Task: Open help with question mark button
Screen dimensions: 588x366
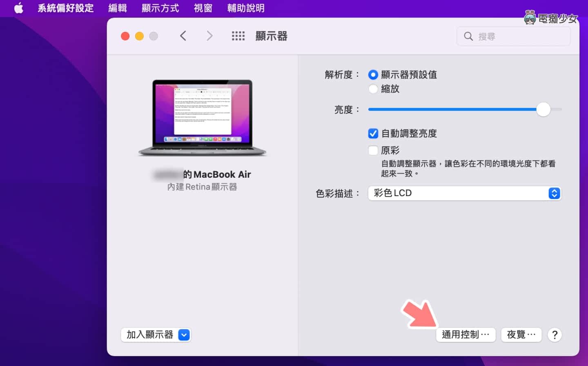Action: tap(555, 335)
